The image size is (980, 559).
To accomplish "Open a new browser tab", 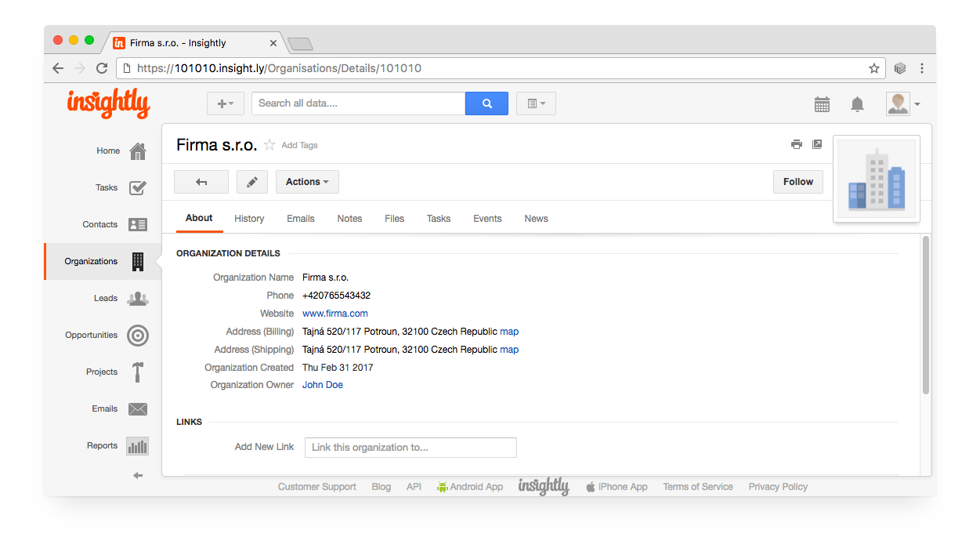I will pos(300,44).
